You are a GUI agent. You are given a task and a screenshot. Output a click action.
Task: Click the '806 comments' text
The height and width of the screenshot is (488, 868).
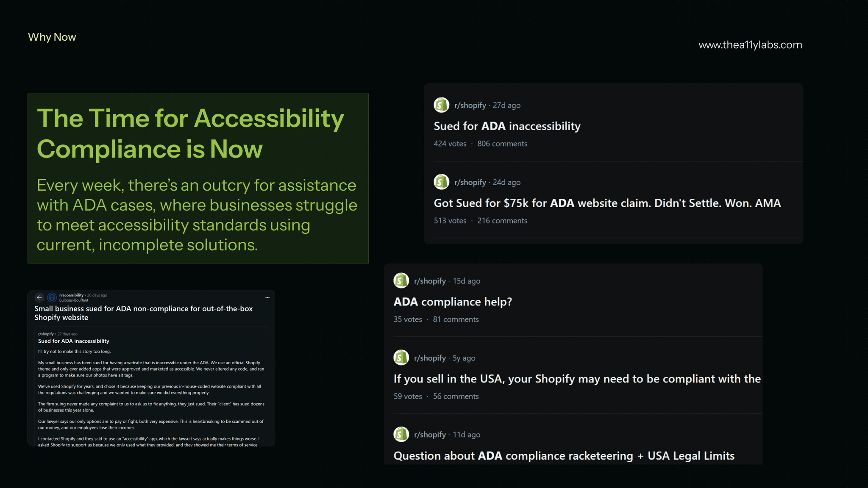502,144
